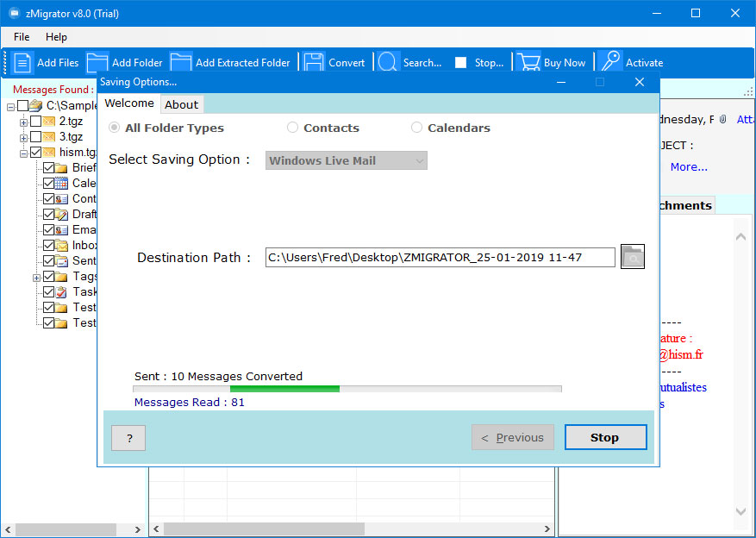
Task: Toggle the 2.tgz checkbox
Action: (x=35, y=121)
